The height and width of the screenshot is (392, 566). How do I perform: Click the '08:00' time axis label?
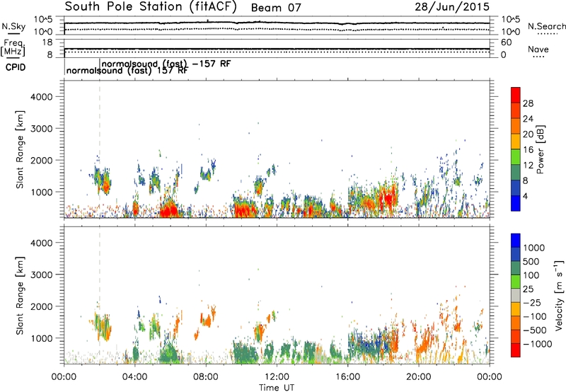(x=206, y=377)
